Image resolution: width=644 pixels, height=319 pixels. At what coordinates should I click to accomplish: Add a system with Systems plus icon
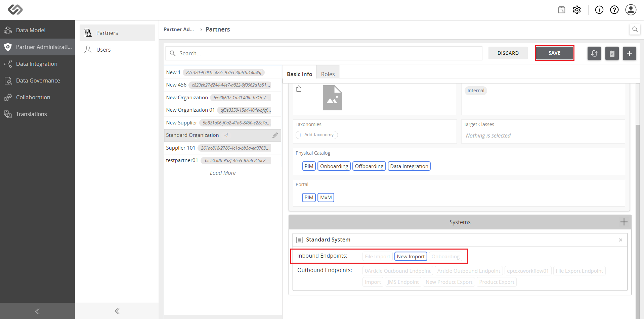(x=624, y=222)
